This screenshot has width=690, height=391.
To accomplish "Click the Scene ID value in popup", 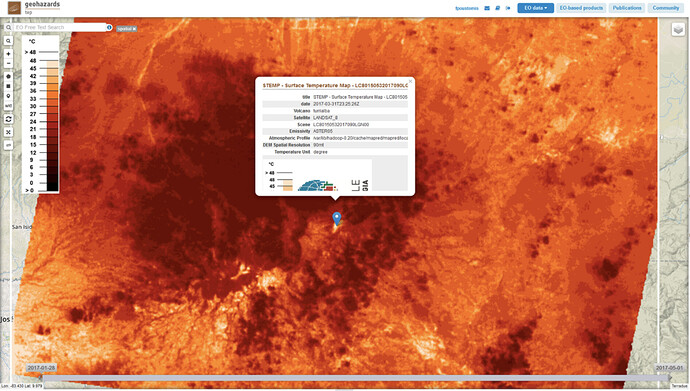I will pyautogui.click(x=341, y=124).
